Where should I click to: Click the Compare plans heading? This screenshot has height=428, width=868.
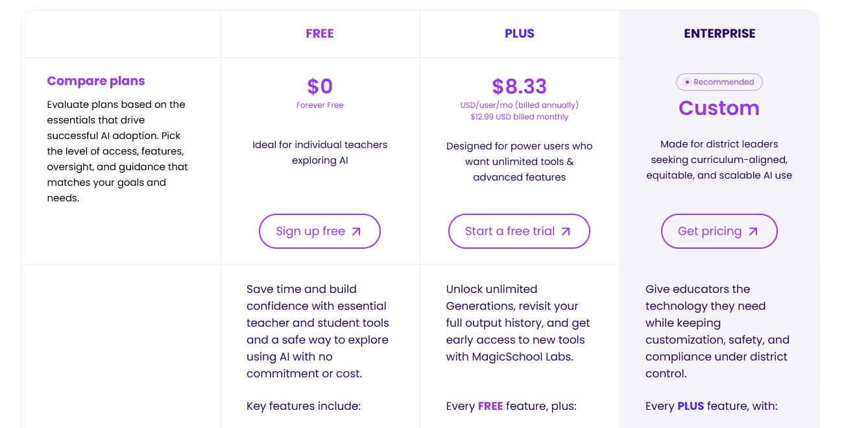[x=95, y=81]
